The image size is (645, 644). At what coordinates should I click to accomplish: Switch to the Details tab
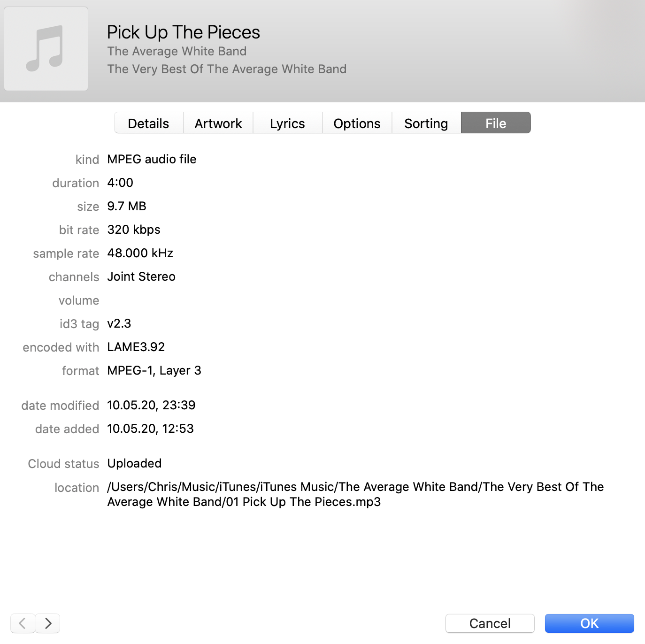pos(148,123)
